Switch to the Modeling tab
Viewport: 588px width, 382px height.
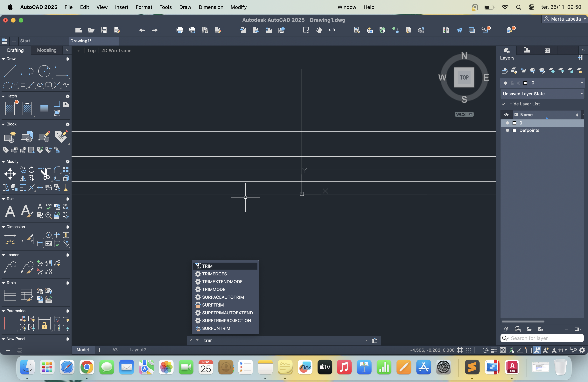[x=47, y=50]
